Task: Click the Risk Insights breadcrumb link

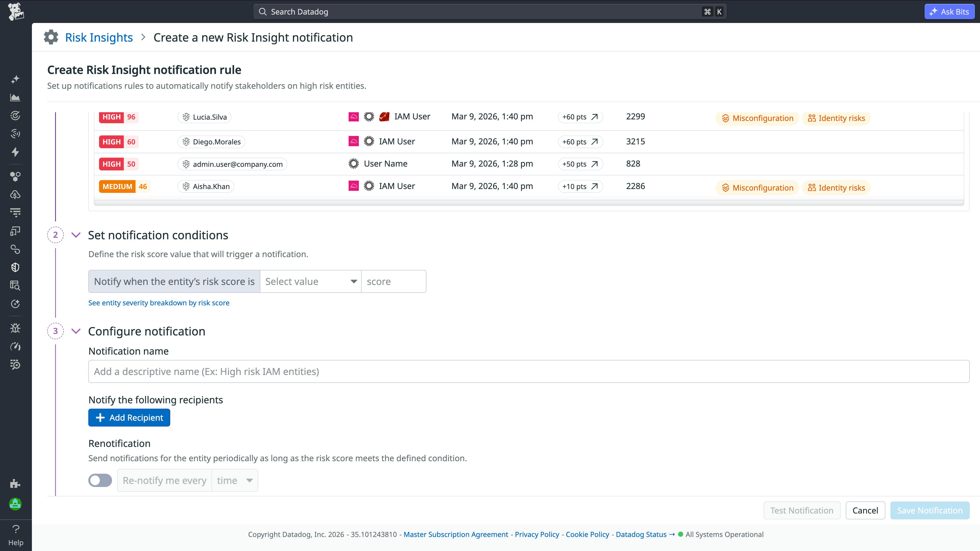Action: pos(99,37)
